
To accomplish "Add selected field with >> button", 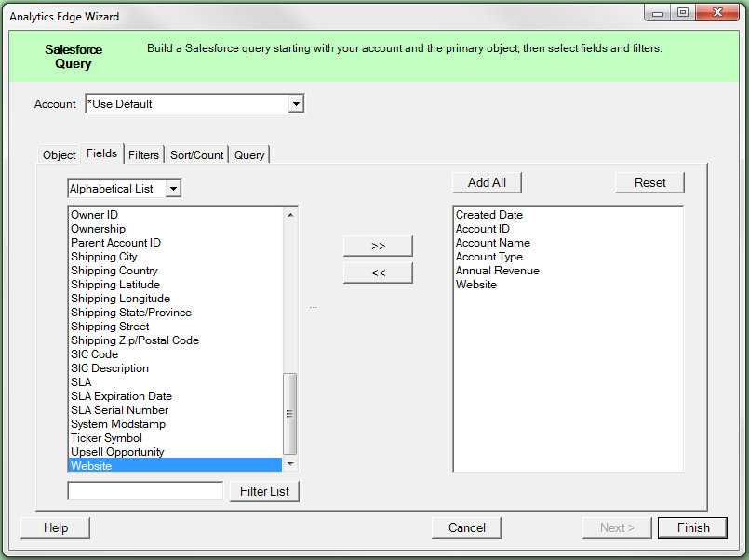I will tap(378, 246).
